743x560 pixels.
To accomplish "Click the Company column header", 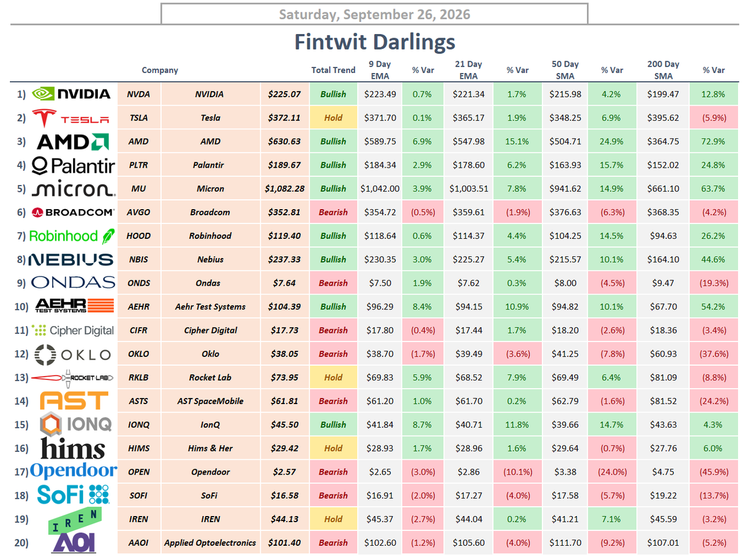I will coord(160,71).
